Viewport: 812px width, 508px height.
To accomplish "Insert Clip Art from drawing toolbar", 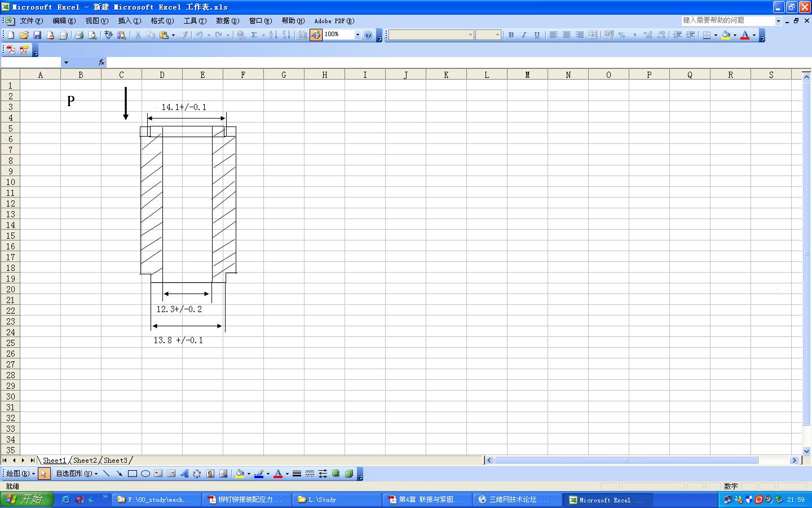I will [x=210, y=474].
